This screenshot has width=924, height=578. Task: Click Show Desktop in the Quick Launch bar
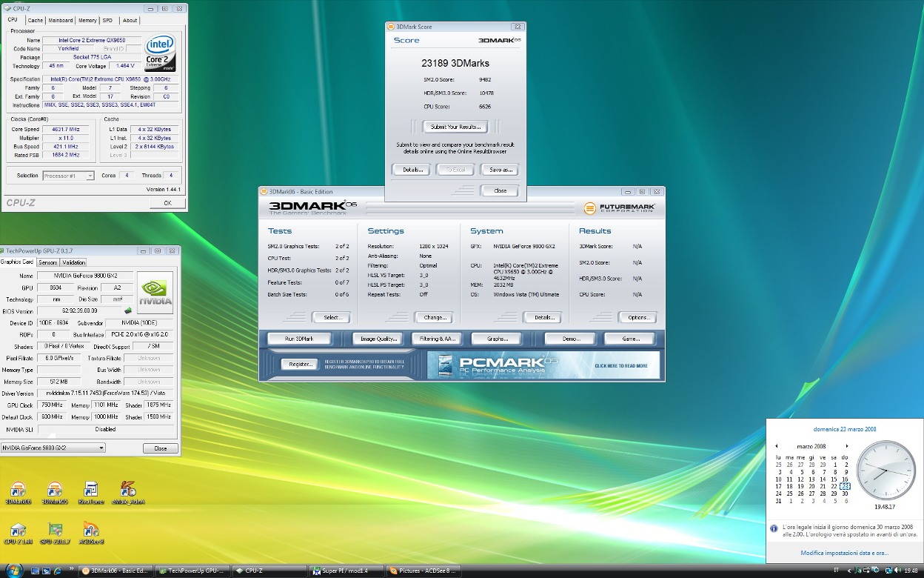coord(35,571)
